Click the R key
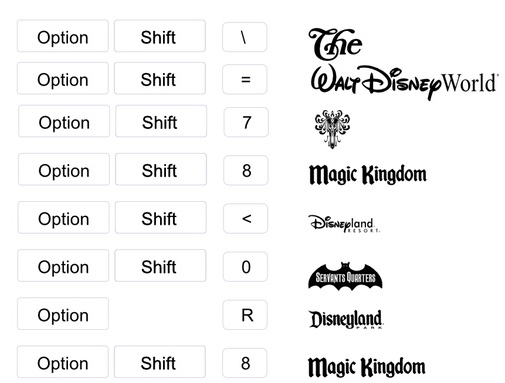The width and height of the screenshot is (505, 383). [245, 315]
